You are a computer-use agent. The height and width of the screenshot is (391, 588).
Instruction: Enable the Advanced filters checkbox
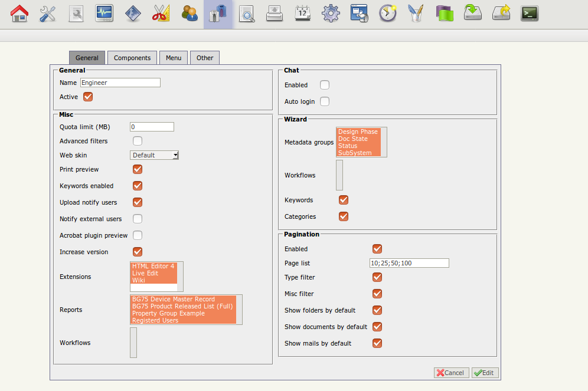coord(138,141)
